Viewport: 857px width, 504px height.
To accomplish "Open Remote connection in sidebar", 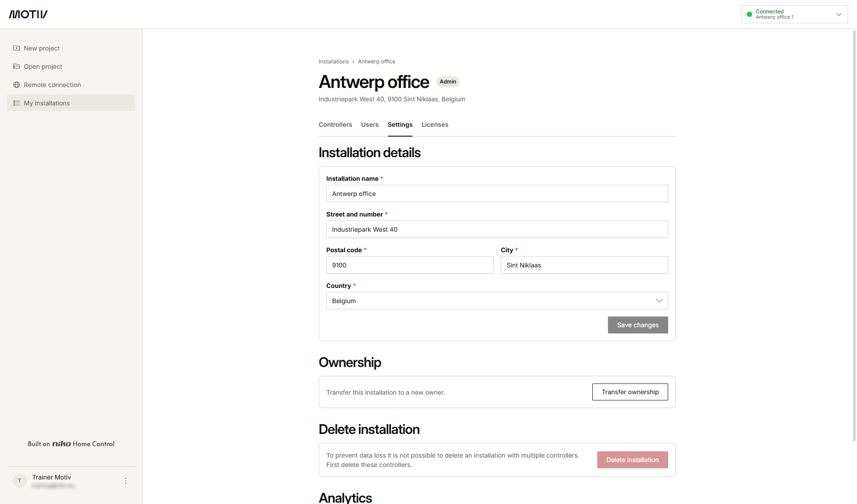I will tap(71, 85).
